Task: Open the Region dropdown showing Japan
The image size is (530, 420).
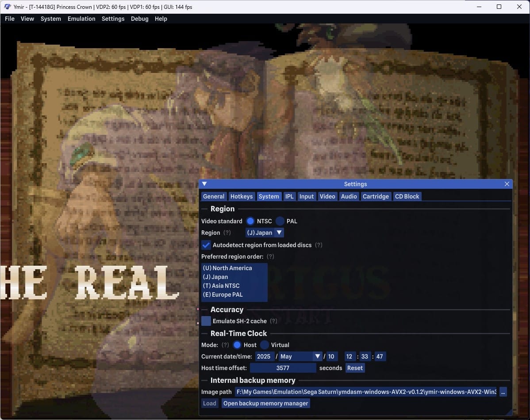Action: pos(265,233)
